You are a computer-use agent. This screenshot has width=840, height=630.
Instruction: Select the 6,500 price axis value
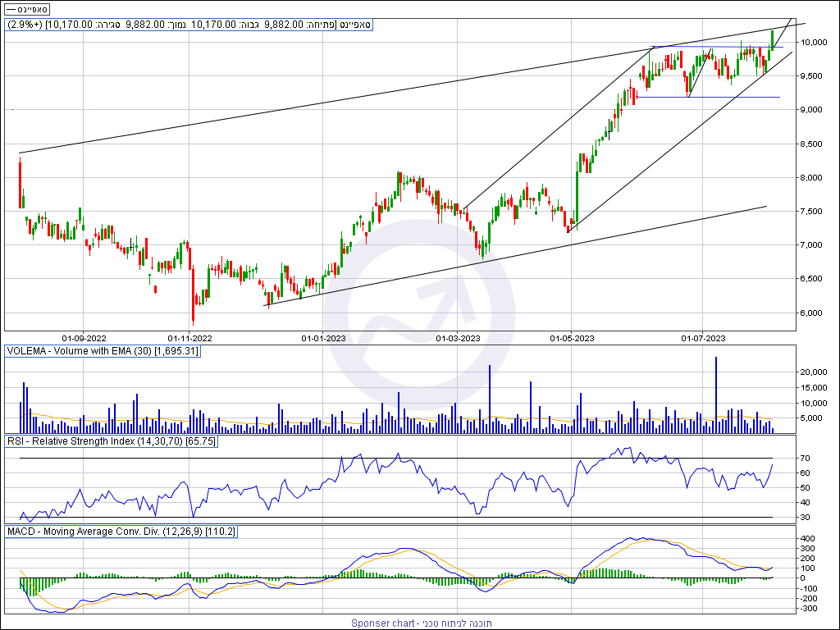813,279
